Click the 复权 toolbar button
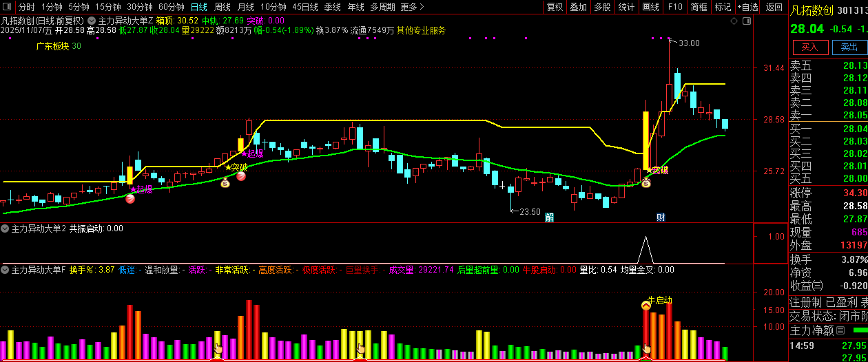Screen dimensions: 868x362 click(x=555, y=7)
